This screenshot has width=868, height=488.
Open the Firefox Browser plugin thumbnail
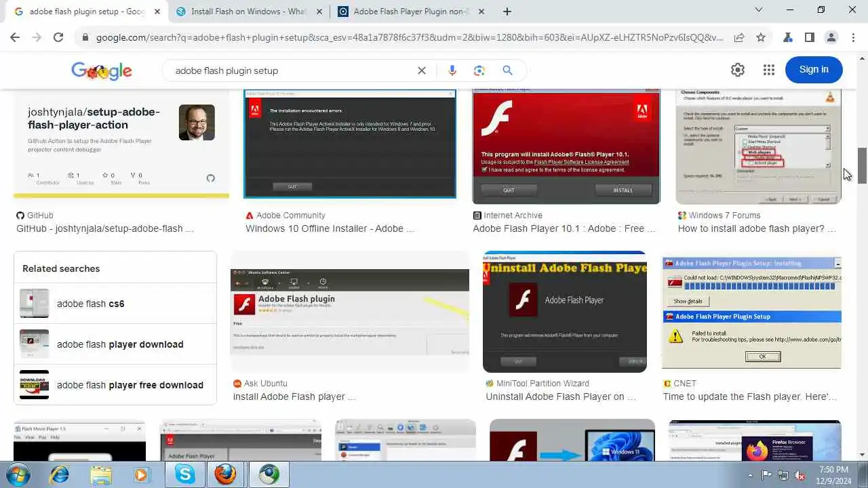(x=755, y=441)
